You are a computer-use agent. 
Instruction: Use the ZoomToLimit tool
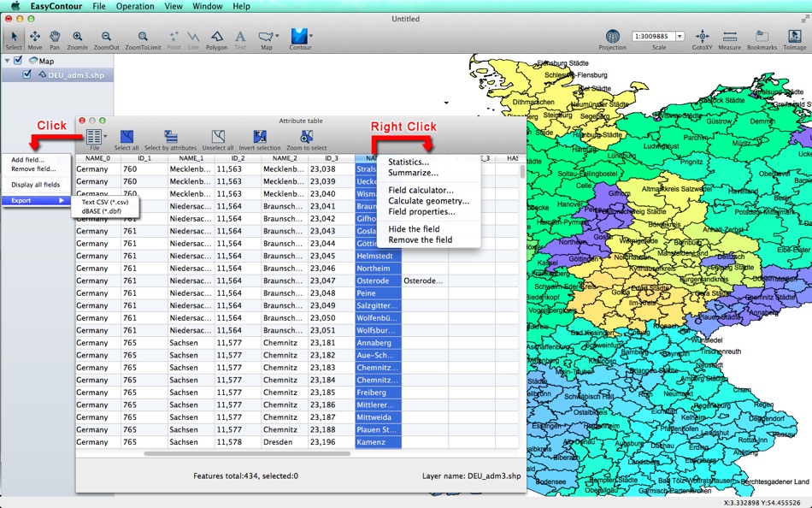point(143,39)
